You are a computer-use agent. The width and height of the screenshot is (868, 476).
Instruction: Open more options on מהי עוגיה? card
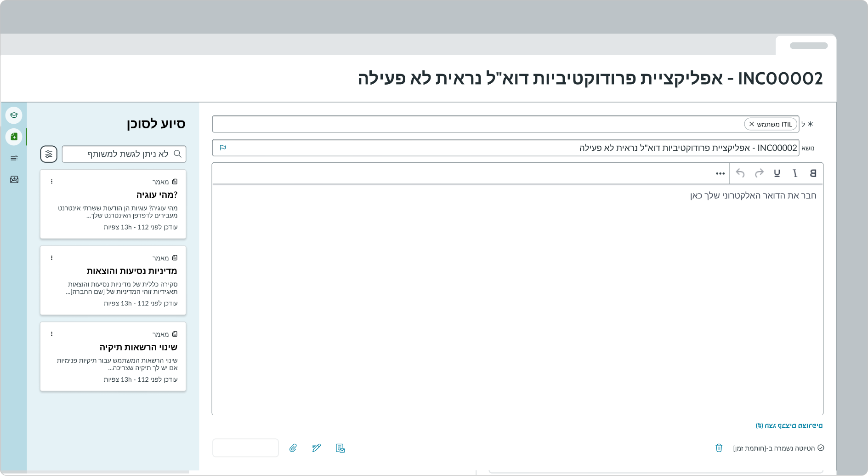[52, 182]
